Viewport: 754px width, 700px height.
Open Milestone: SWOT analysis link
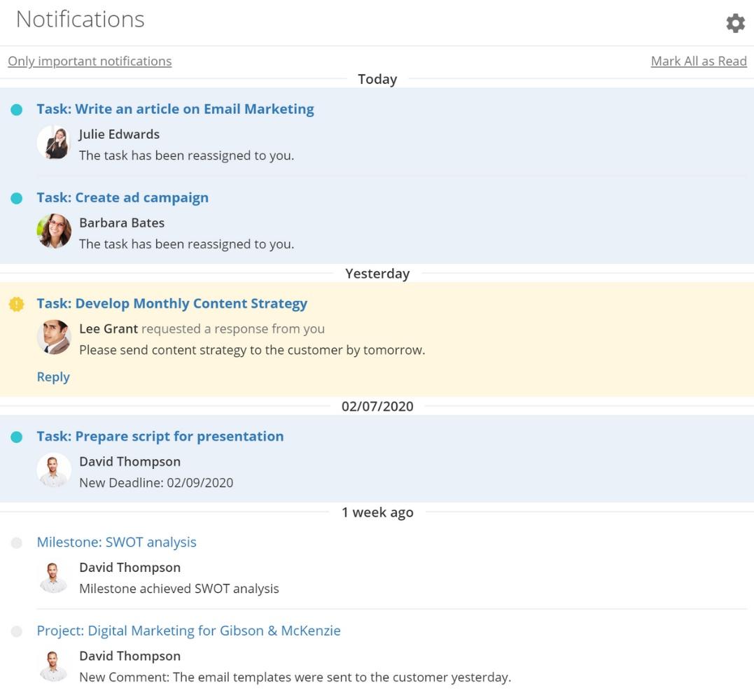click(117, 542)
